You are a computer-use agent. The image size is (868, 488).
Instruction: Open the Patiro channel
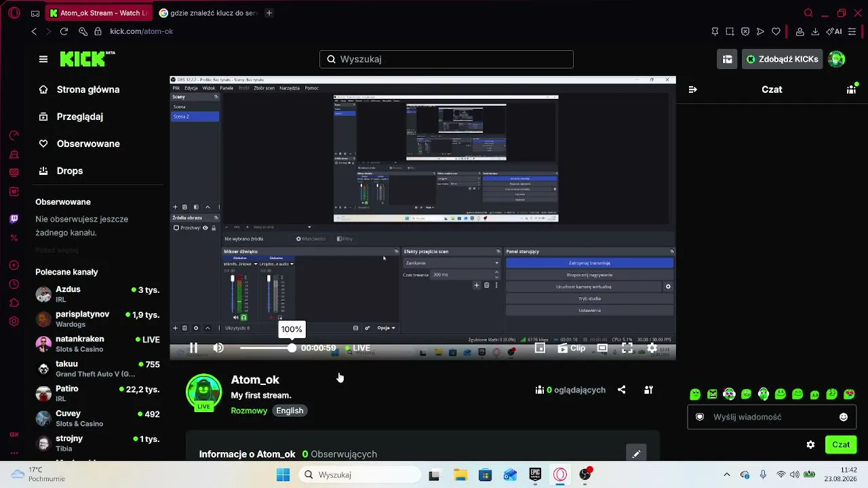pyautogui.click(x=98, y=394)
